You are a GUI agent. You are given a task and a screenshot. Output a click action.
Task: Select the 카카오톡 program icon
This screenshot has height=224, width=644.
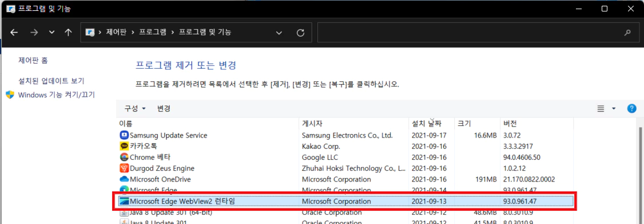124,146
